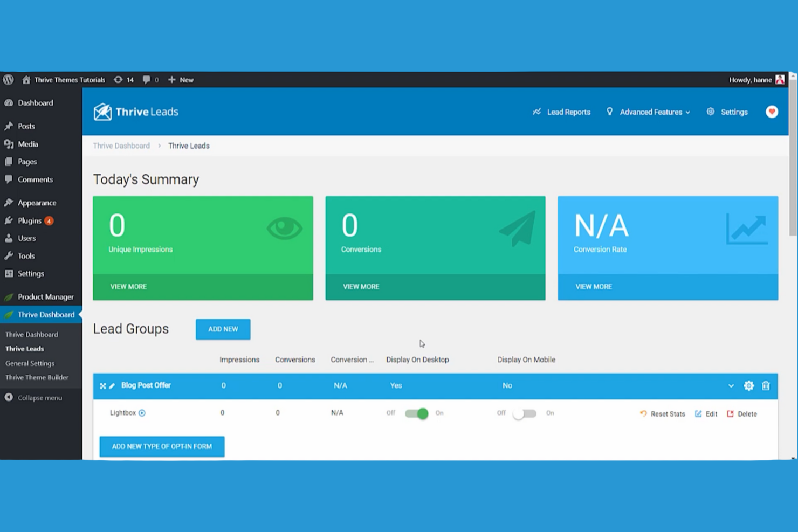Click the move arrows icon on Blog Post Offer
This screenshot has width=798, height=532.
[102, 385]
